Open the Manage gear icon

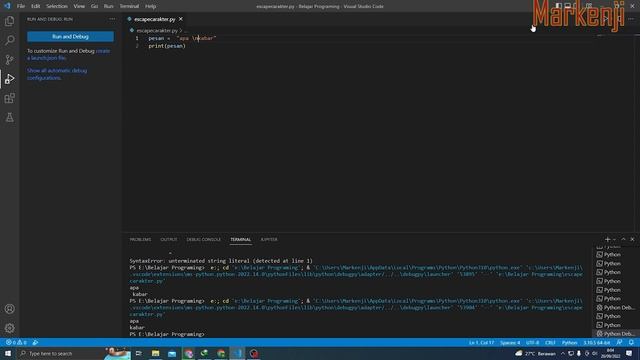click(x=9, y=328)
